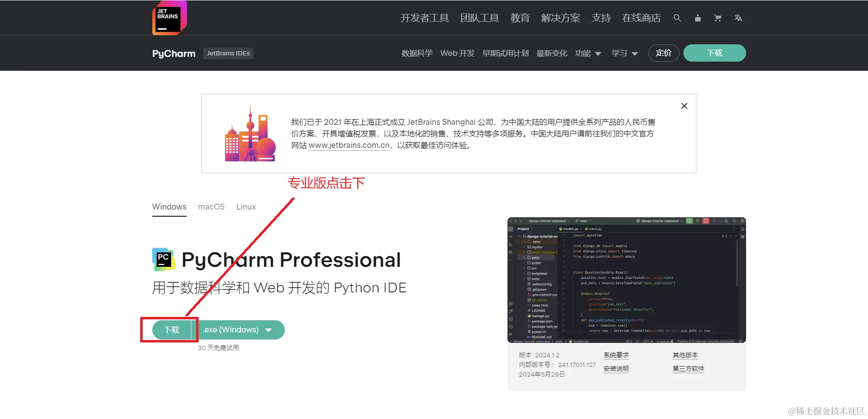
Task: Select the Linux tab
Action: coord(246,207)
